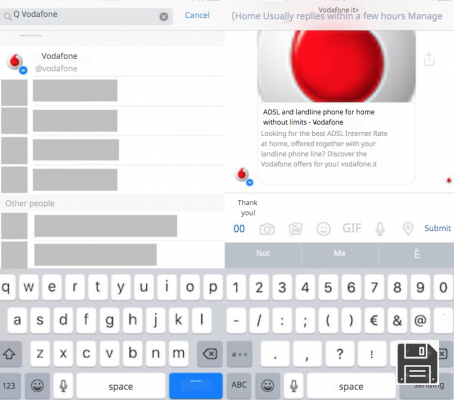The height and width of the screenshot is (400, 454).
Task: Switch left keyboard to 123 numbers
Action: 10,386
